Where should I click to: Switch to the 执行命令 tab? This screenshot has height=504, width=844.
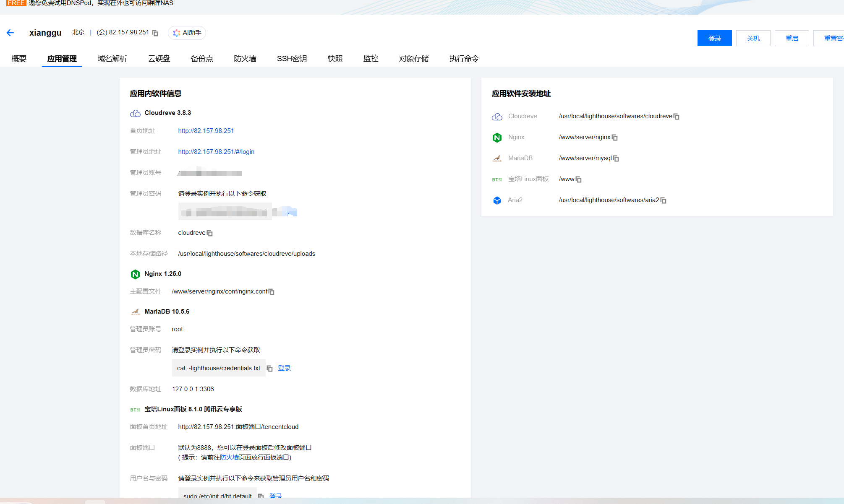coord(464,59)
